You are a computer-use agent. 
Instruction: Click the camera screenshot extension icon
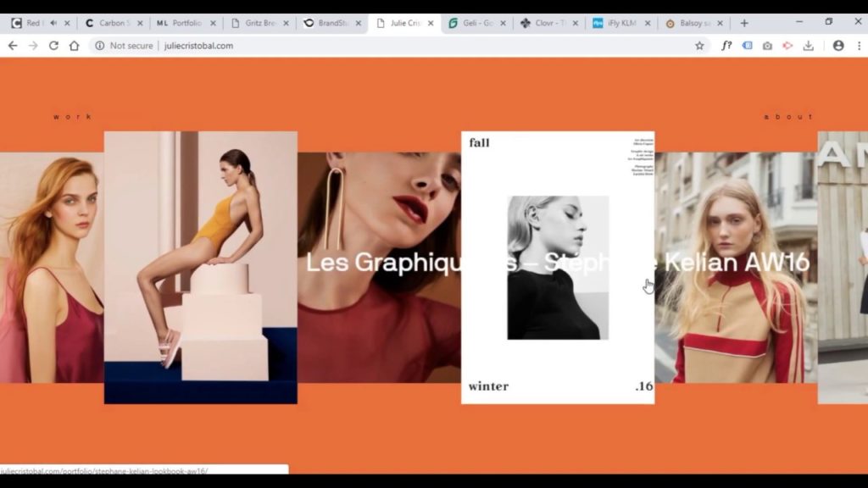tap(768, 46)
